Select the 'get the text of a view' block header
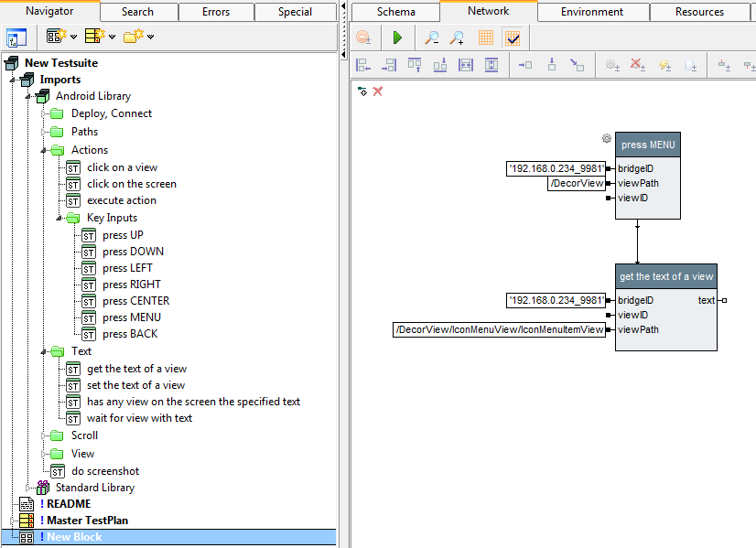Image resolution: width=756 pixels, height=548 pixels. [665, 276]
